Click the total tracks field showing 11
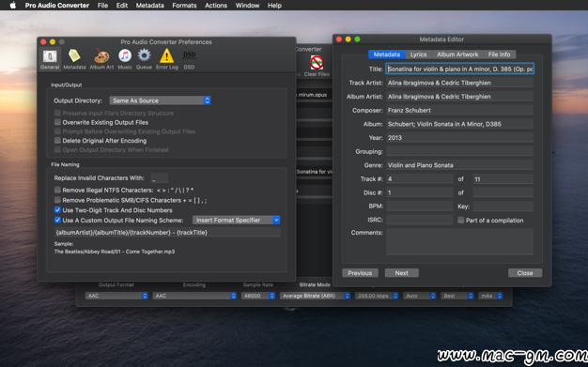 503,179
